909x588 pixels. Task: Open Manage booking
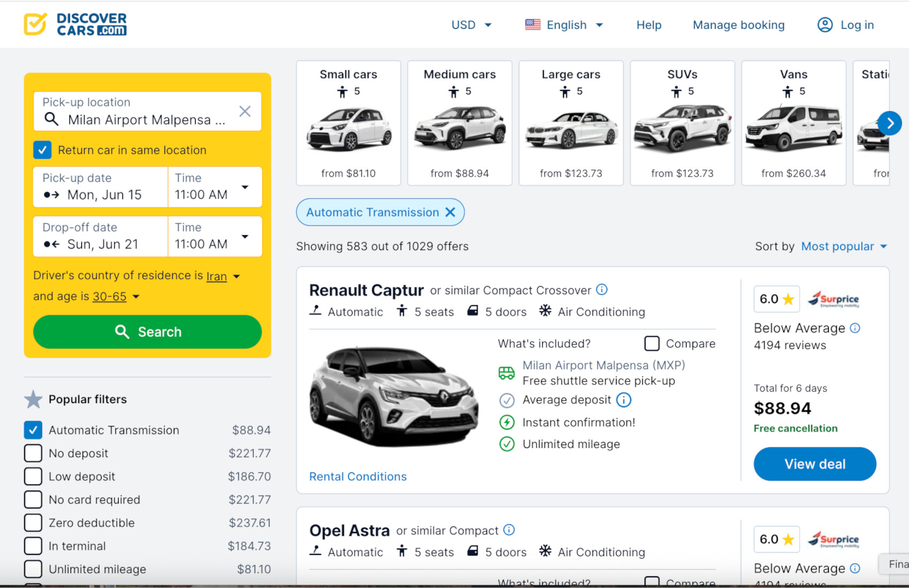(x=738, y=25)
